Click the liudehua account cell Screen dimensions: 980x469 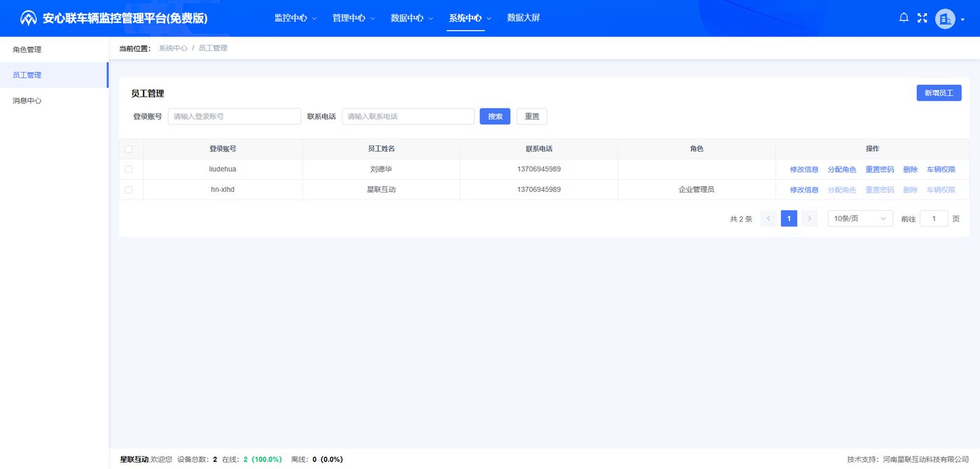coord(223,169)
